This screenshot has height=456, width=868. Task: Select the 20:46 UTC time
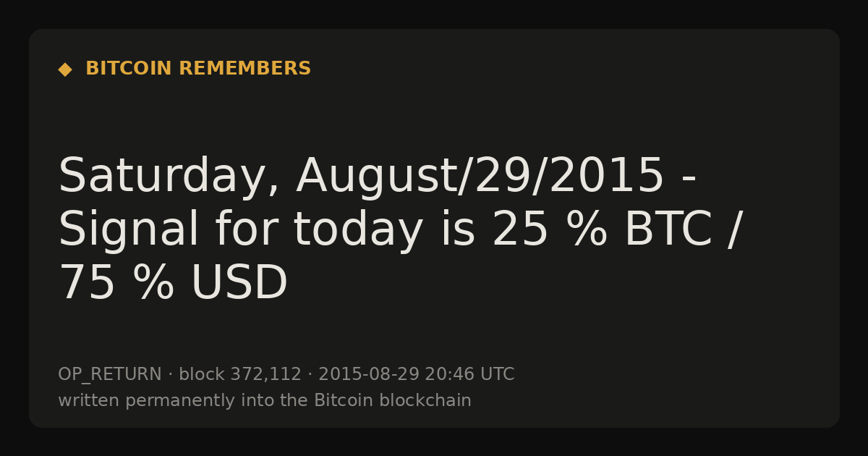469,374
